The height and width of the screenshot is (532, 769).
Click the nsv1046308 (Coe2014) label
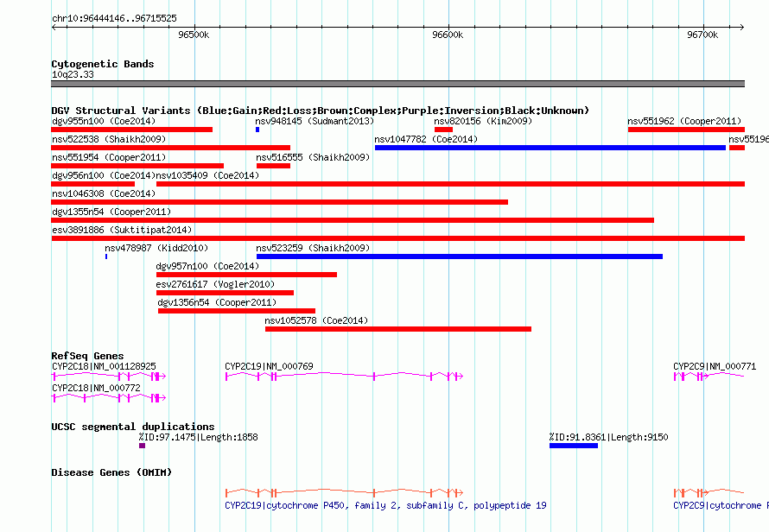(x=104, y=193)
